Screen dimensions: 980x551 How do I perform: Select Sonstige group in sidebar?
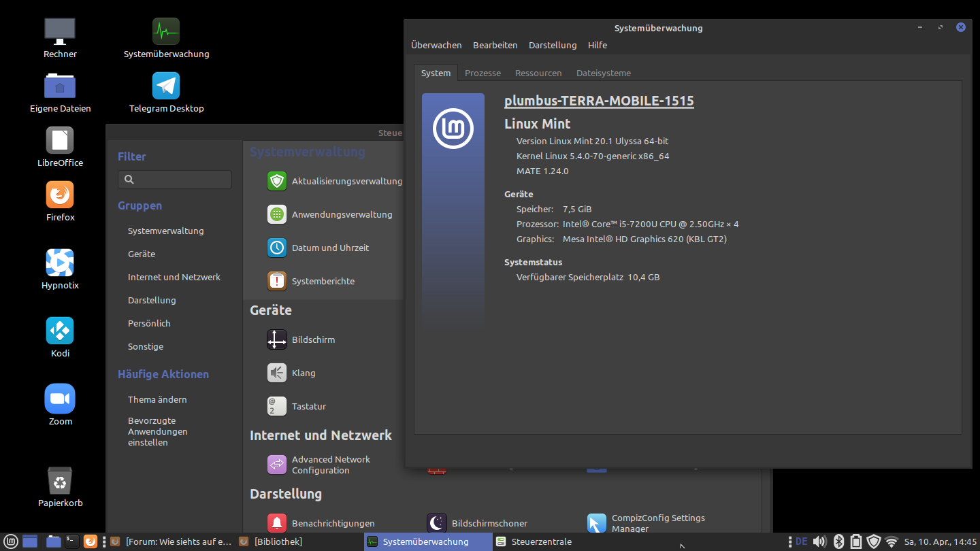pos(146,346)
